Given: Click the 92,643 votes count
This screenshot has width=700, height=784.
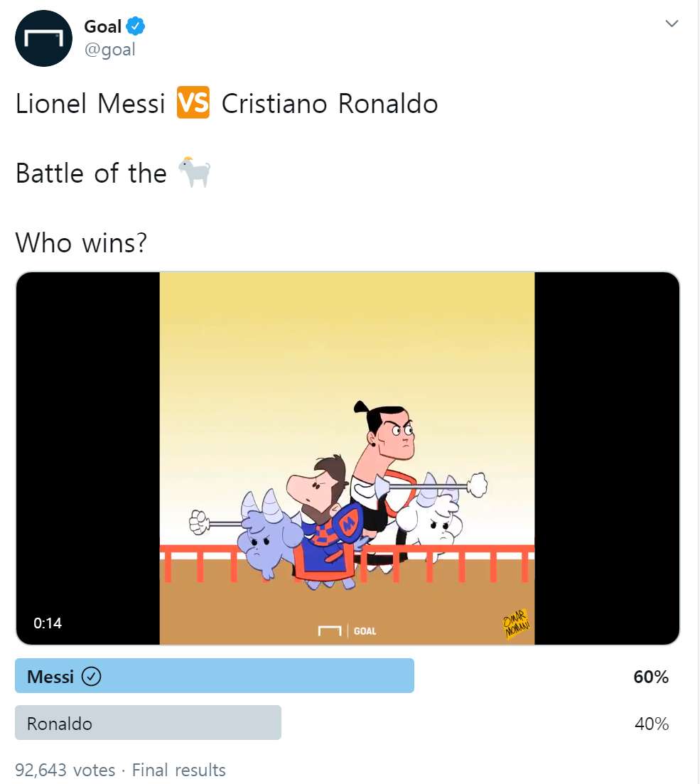Looking at the screenshot, I should pyautogui.click(x=65, y=770).
